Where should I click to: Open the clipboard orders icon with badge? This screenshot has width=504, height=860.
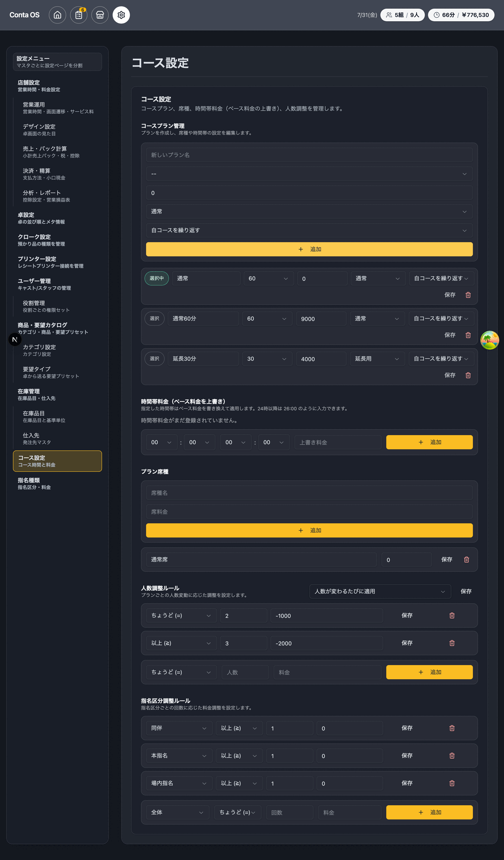tap(79, 15)
